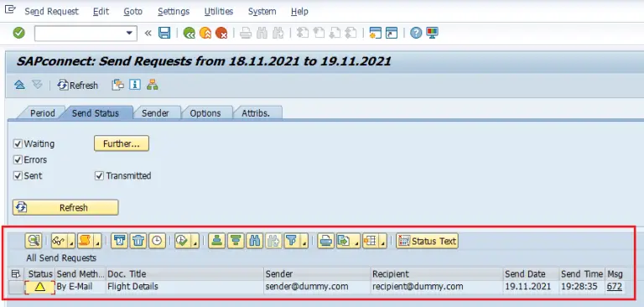Click the Customize Local Layout monitor icon
Image resolution: width=644 pixels, height=307 pixels.
point(432,33)
